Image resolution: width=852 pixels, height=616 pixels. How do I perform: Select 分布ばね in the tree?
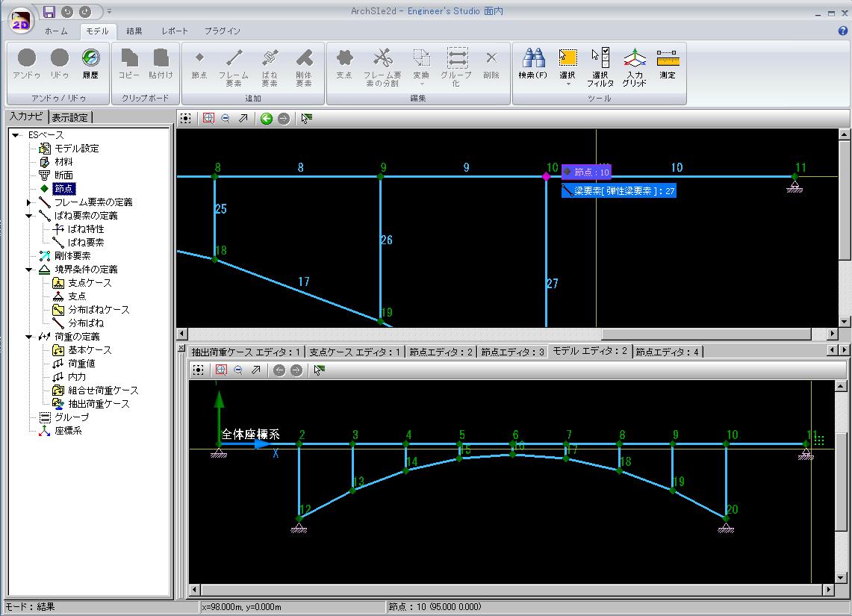pos(86,323)
